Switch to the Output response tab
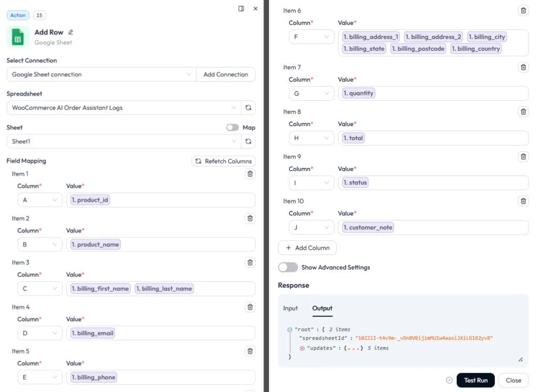 (x=322, y=309)
